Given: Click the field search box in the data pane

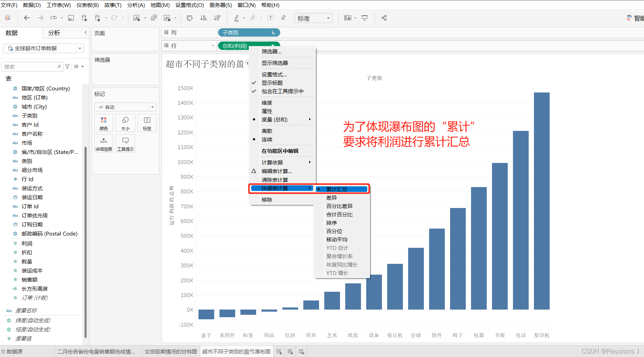Looking at the screenshot, I should (32, 66).
